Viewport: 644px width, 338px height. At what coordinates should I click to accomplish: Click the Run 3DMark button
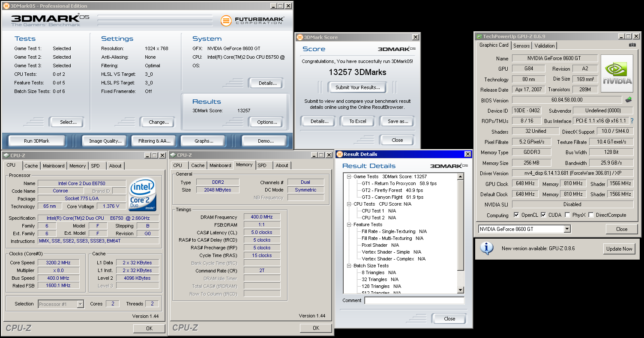coord(36,141)
